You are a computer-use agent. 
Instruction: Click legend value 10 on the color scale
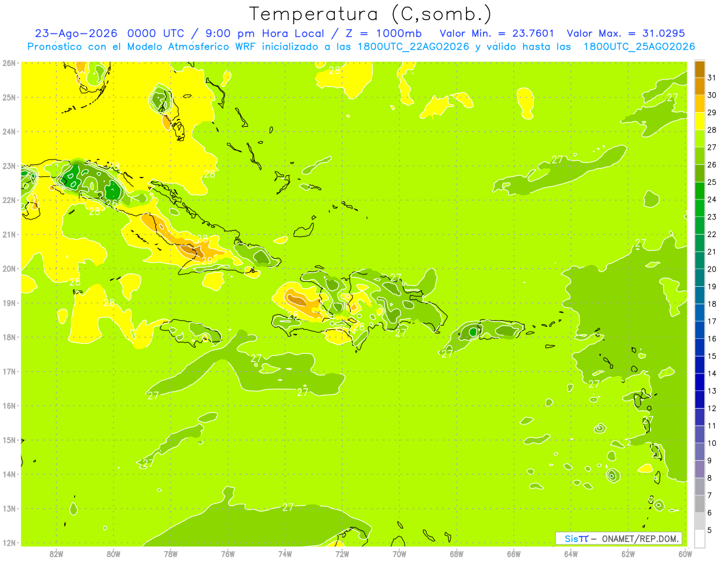(x=712, y=443)
